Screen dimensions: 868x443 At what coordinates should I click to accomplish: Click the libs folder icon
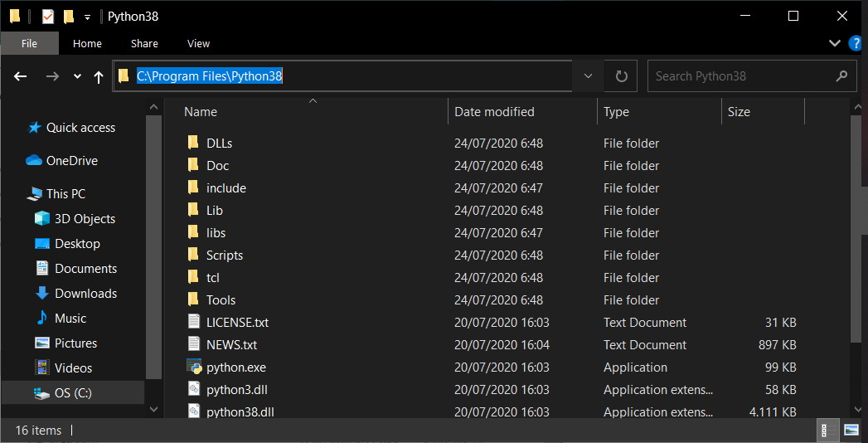[x=193, y=232]
